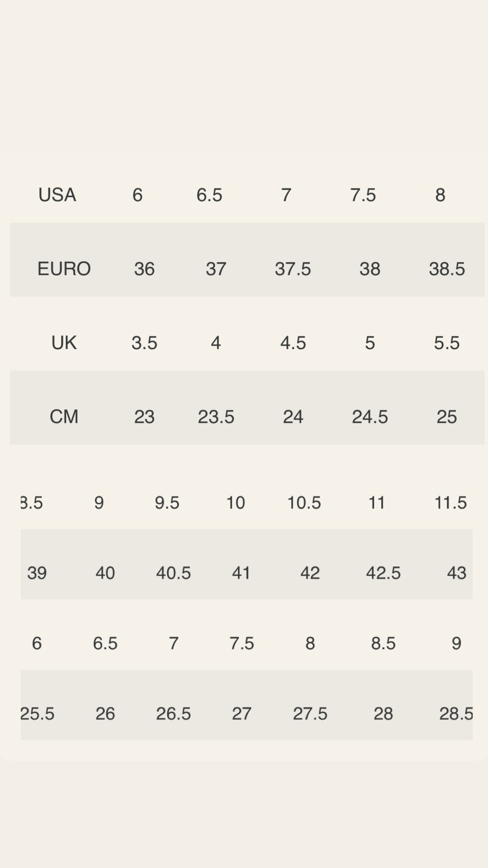Screen dimensions: 488x868
Task: Select USA size 11.5
Action: point(450,503)
